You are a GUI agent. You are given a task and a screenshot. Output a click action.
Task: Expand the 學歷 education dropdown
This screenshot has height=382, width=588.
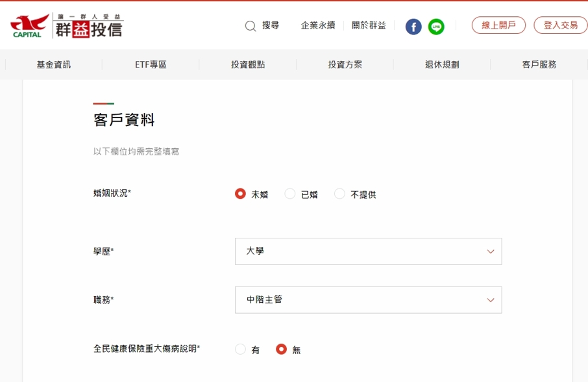tap(368, 251)
